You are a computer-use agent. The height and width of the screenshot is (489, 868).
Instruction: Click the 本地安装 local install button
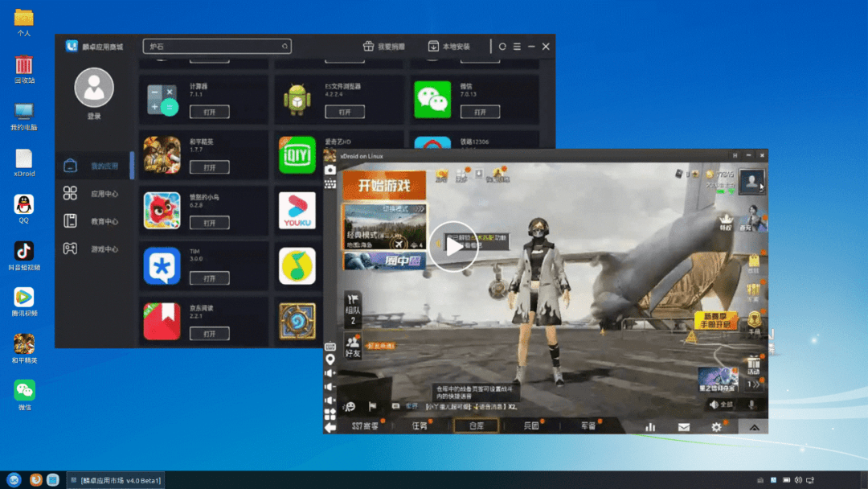(x=449, y=47)
